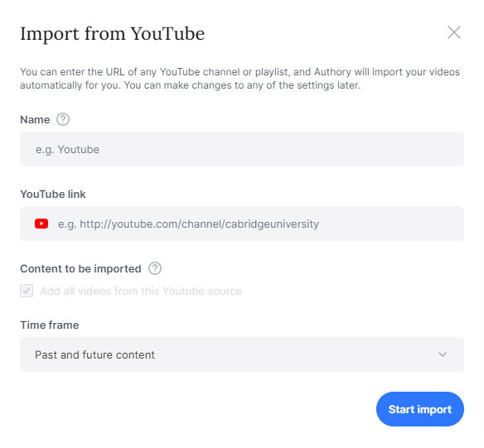Click the 'Content to be imported' label
This screenshot has height=448, width=484.
[80, 268]
